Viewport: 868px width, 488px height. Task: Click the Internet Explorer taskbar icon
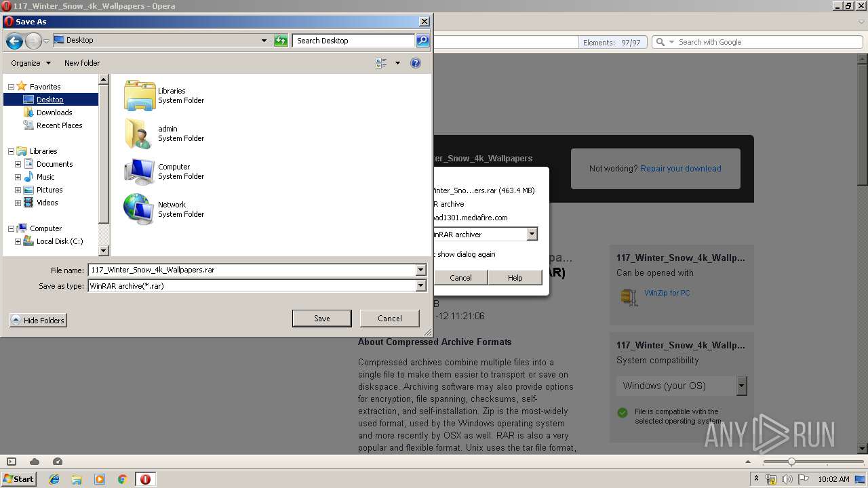pos(54,479)
